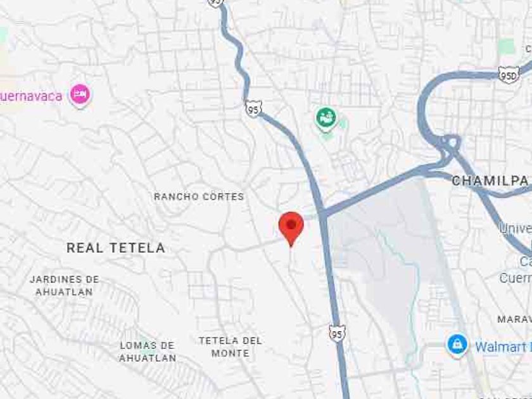532x399 pixels.
Task: Click the TETELA DEL MONTE label
Action: [x=231, y=347]
